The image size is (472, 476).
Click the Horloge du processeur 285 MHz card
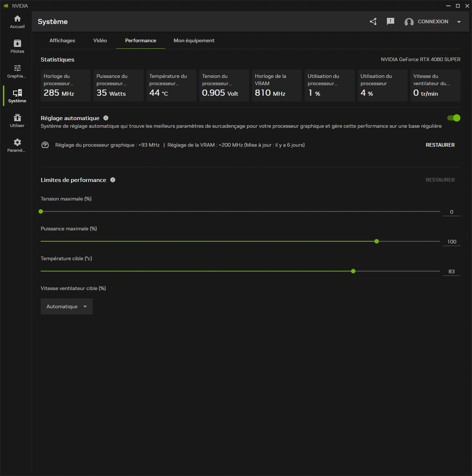click(65, 86)
